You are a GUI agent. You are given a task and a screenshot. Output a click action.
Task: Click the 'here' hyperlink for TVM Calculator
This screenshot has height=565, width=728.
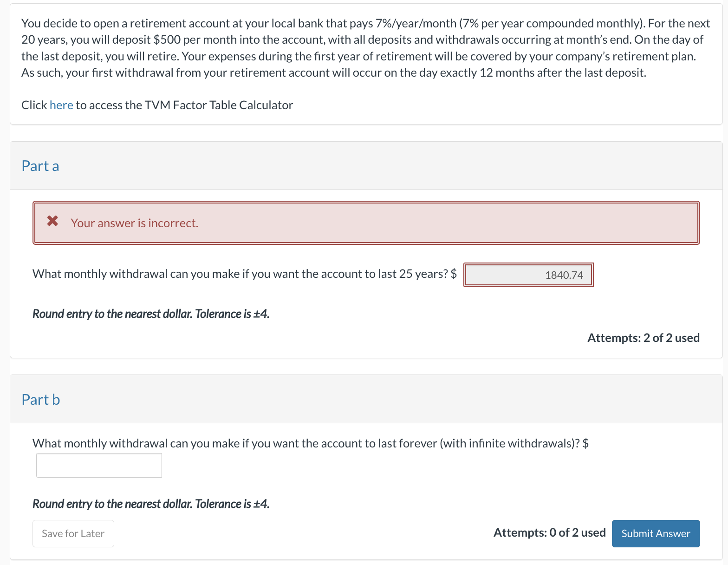[x=62, y=105]
